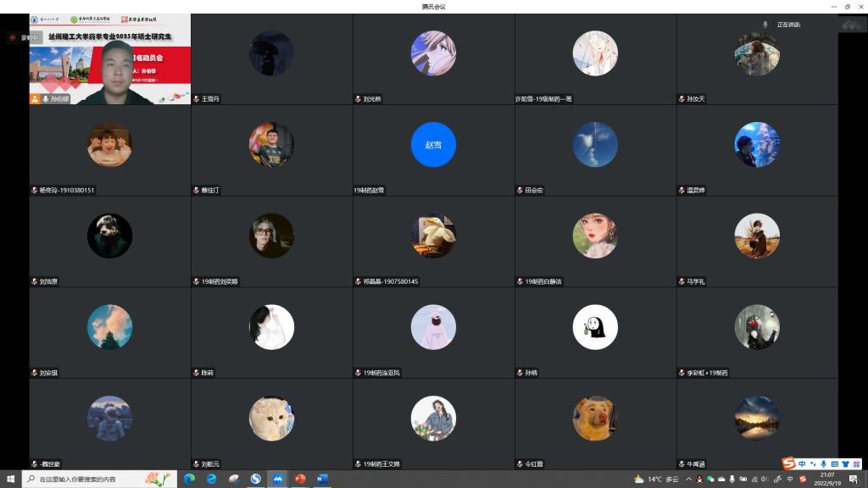Open the Windows Start menu
This screenshot has height=488, width=868.
point(11,479)
